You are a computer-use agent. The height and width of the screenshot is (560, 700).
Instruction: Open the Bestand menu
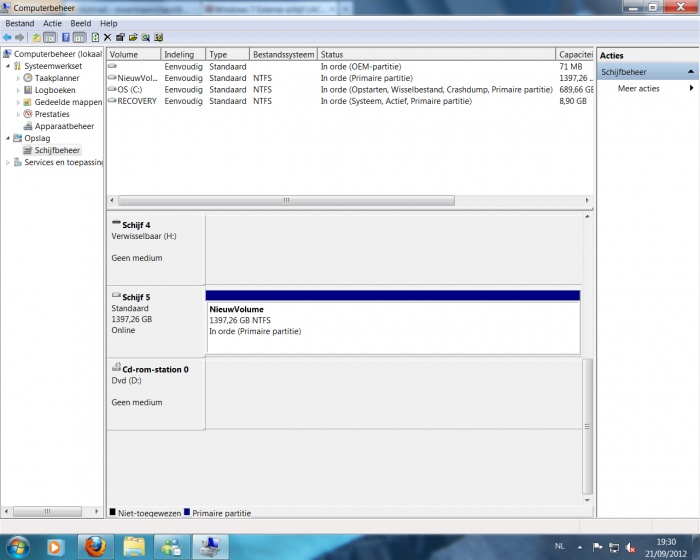tap(20, 23)
